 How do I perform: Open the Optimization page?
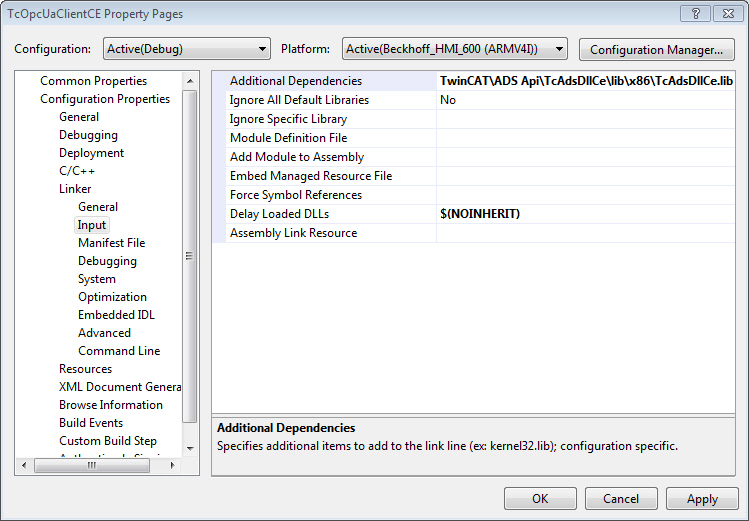pos(112,297)
